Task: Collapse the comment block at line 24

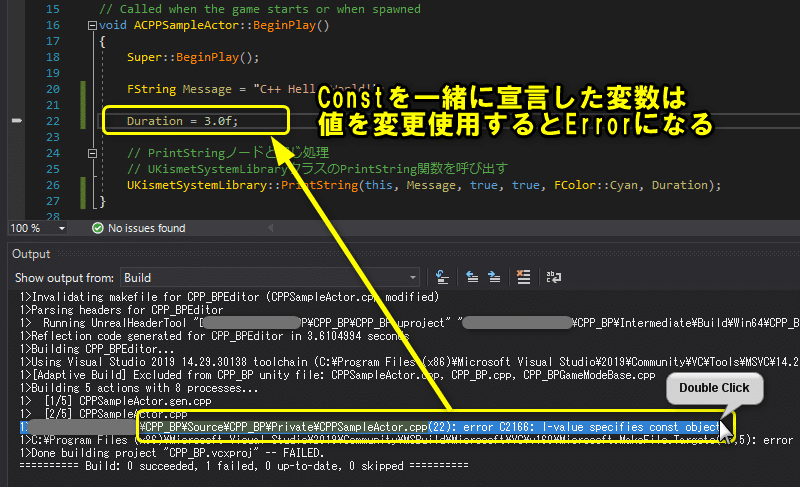Action: pos(92,153)
